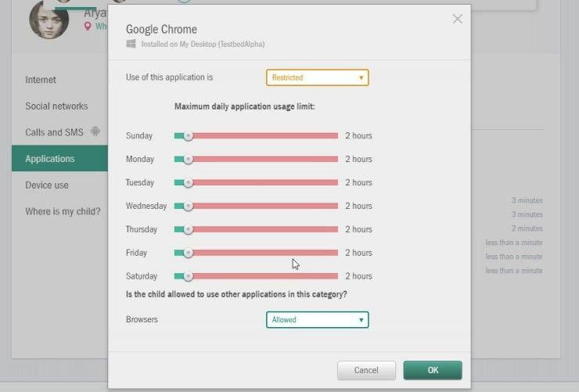The height and width of the screenshot is (392, 579).
Task: Click the Monday usage limit slider track
Action: click(x=257, y=159)
